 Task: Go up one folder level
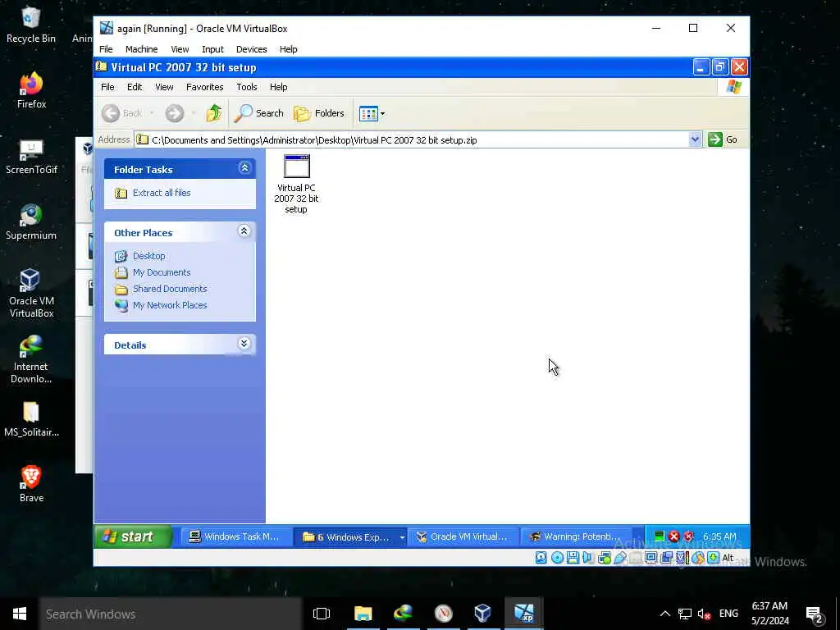pyautogui.click(x=214, y=113)
